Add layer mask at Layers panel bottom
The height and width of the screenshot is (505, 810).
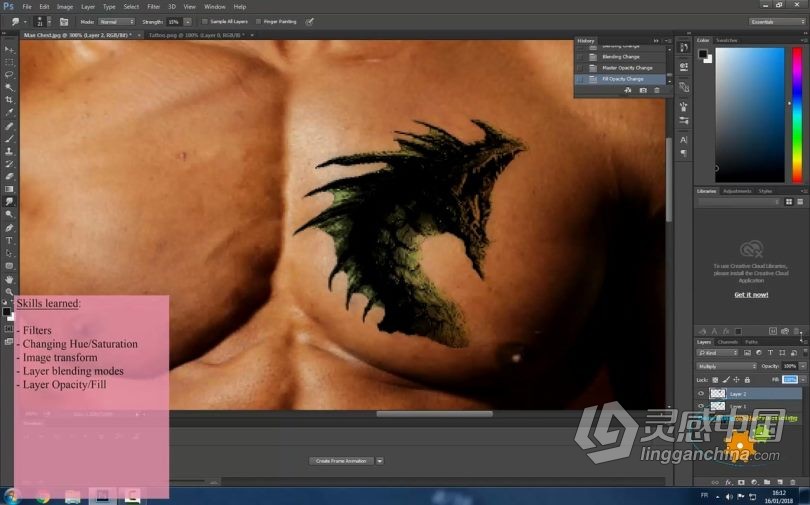coord(741,482)
